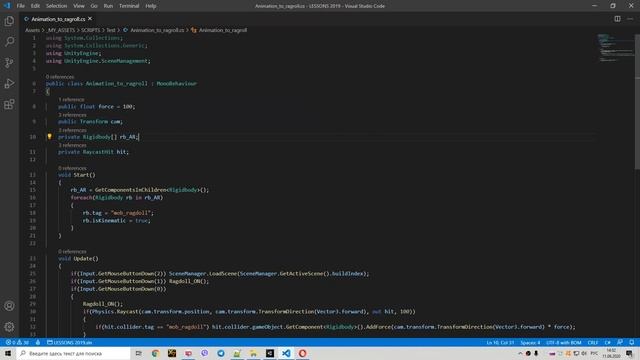640x360 pixels.
Task: Open the View menu
Action: [79, 6]
